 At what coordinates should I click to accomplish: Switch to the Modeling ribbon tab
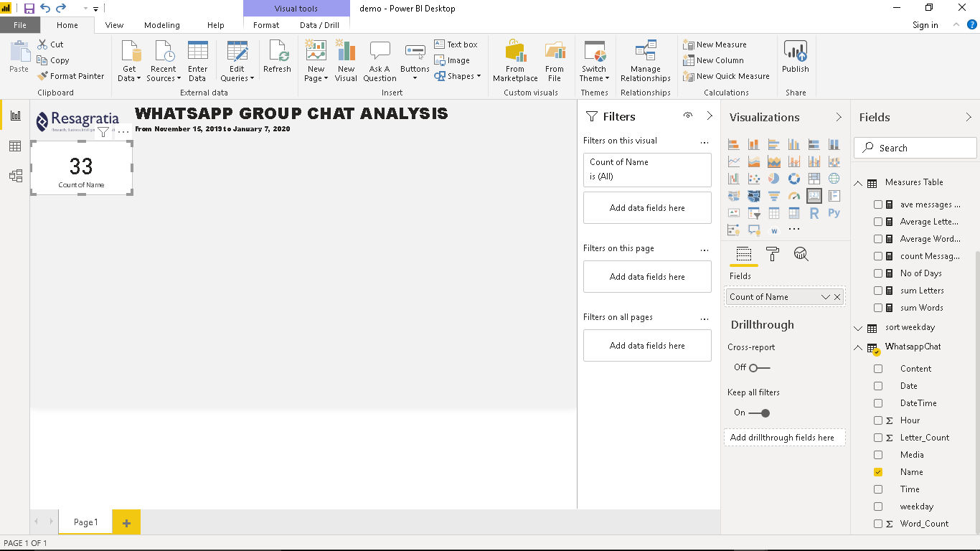(x=162, y=25)
